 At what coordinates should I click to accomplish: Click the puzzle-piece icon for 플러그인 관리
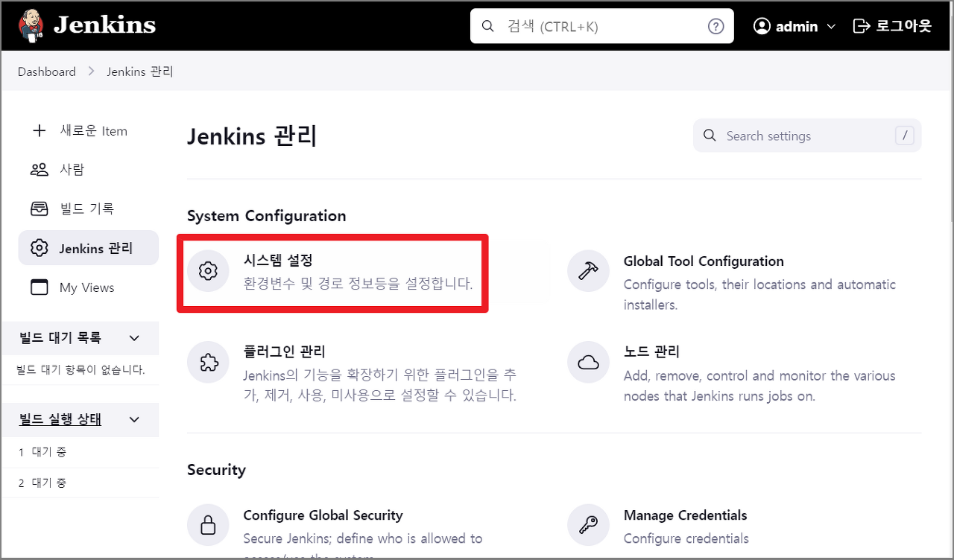click(x=208, y=362)
